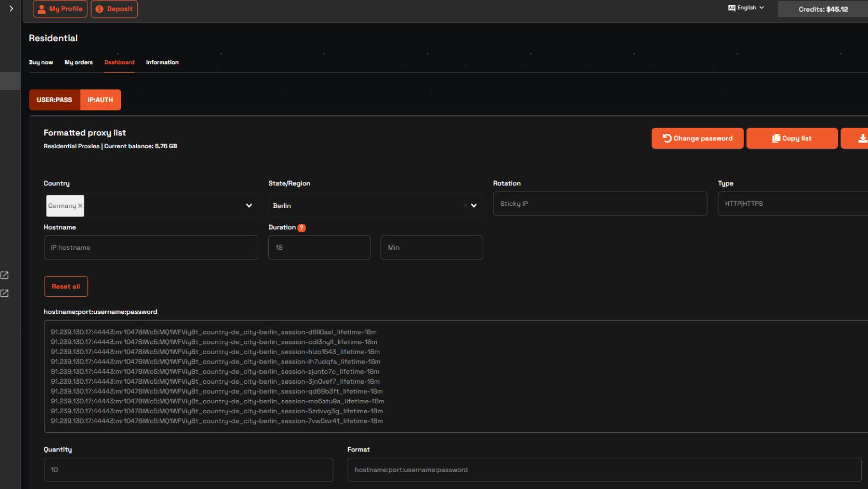Click Change password button
This screenshot has width=868, height=489.
pos(698,138)
